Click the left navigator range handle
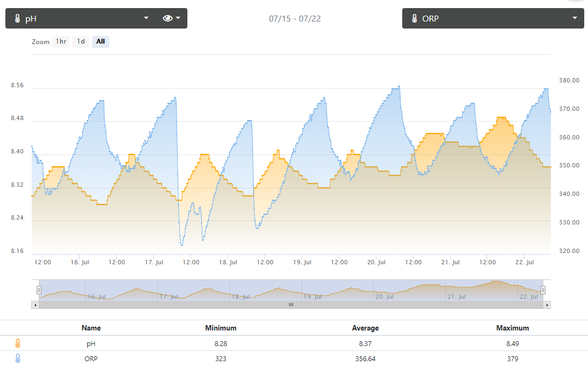This screenshot has width=588, height=373. point(39,290)
